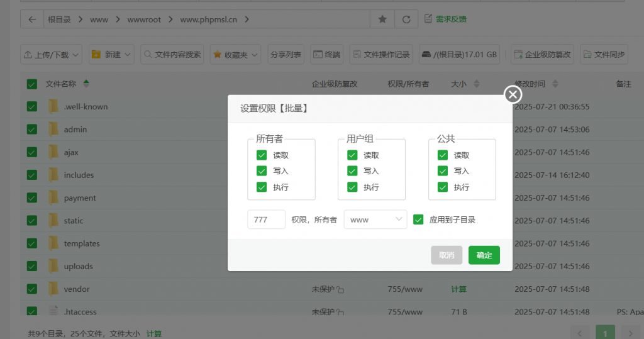Click 根目录 in the breadcrumb path

(x=59, y=19)
